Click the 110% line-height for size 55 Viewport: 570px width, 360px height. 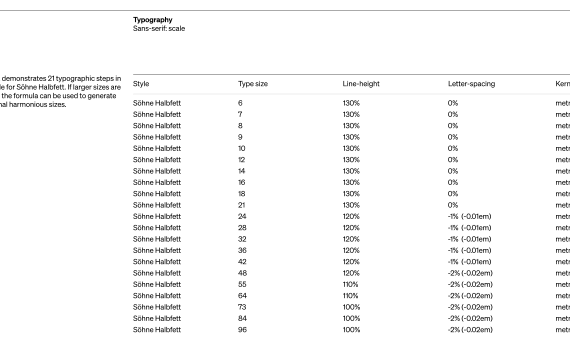click(x=350, y=284)
